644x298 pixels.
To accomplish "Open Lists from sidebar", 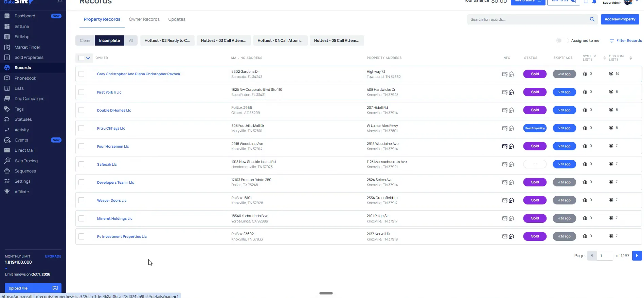I will tap(19, 88).
